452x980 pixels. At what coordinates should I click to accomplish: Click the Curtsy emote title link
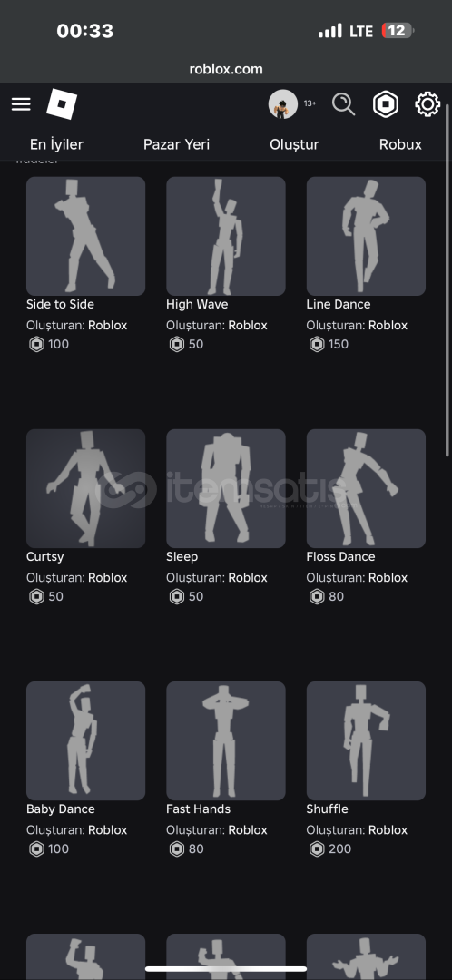pos(45,557)
